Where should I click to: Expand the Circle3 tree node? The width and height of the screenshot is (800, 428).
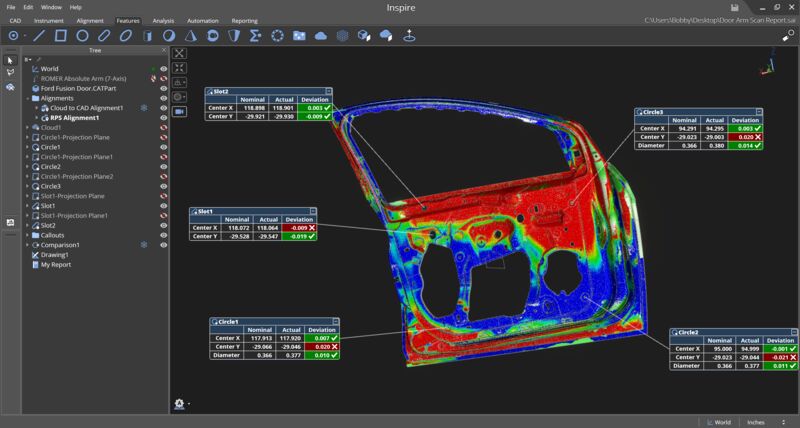tap(27, 186)
